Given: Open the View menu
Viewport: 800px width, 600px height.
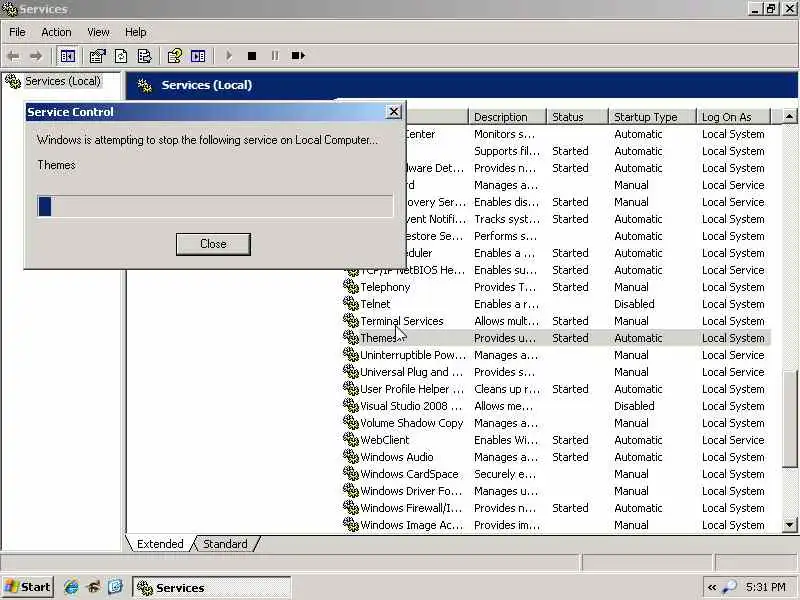Looking at the screenshot, I should coord(98,32).
